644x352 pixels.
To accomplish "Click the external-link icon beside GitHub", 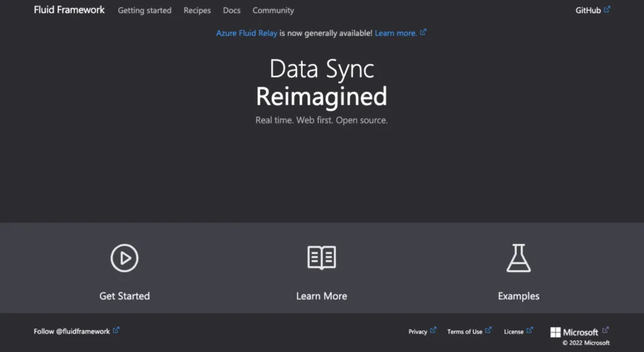I will (x=607, y=9).
